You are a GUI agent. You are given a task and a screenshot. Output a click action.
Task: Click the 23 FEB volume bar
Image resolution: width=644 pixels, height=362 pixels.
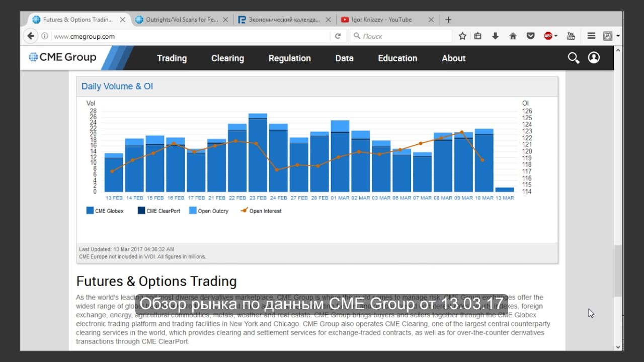pyautogui.click(x=258, y=152)
